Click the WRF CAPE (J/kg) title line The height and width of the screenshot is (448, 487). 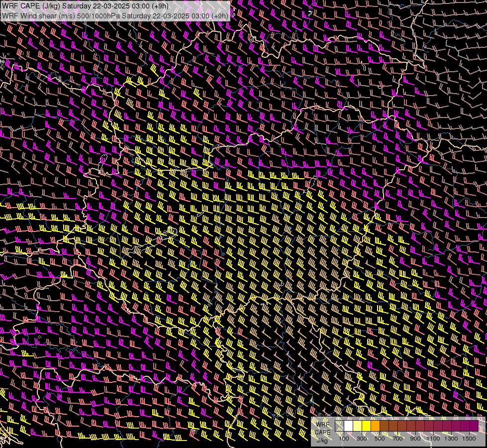pyautogui.click(x=85, y=6)
